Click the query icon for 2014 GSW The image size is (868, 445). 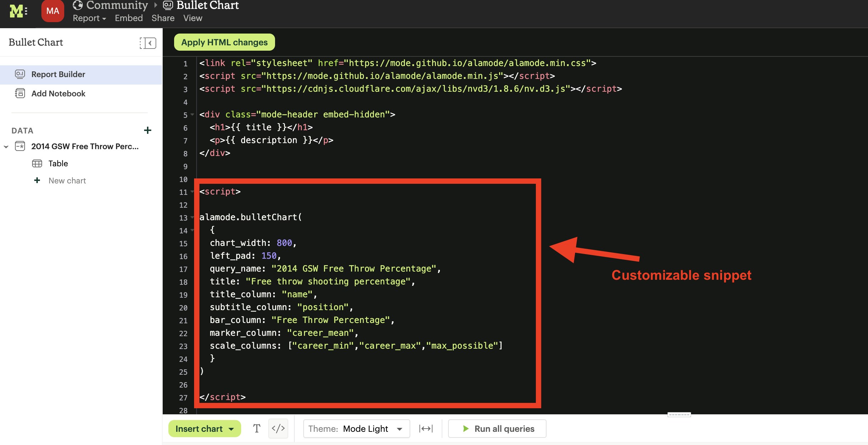click(20, 146)
